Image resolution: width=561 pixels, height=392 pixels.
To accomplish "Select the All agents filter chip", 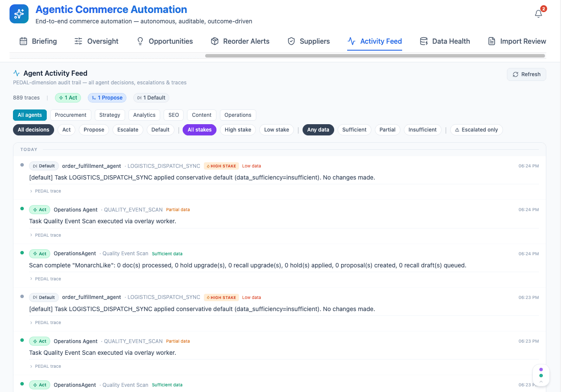I will click(x=30, y=115).
